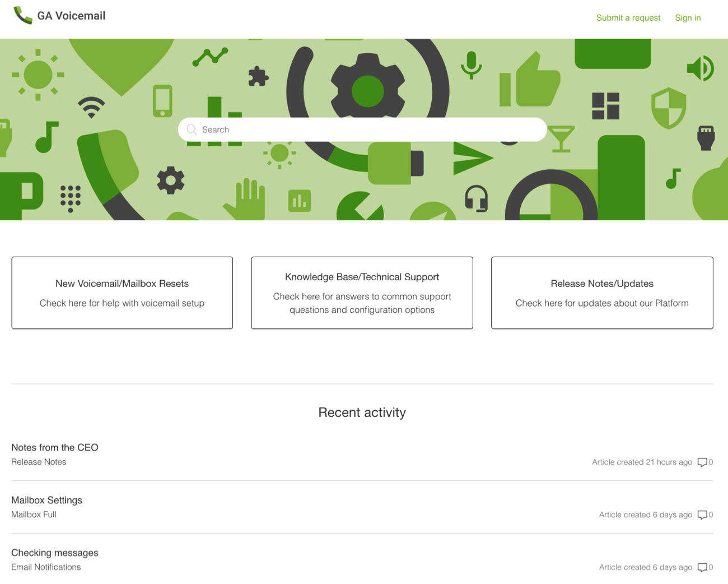Click the Sign in link
The width and height of the screenshot is (728, 584).
click(688, 18)
